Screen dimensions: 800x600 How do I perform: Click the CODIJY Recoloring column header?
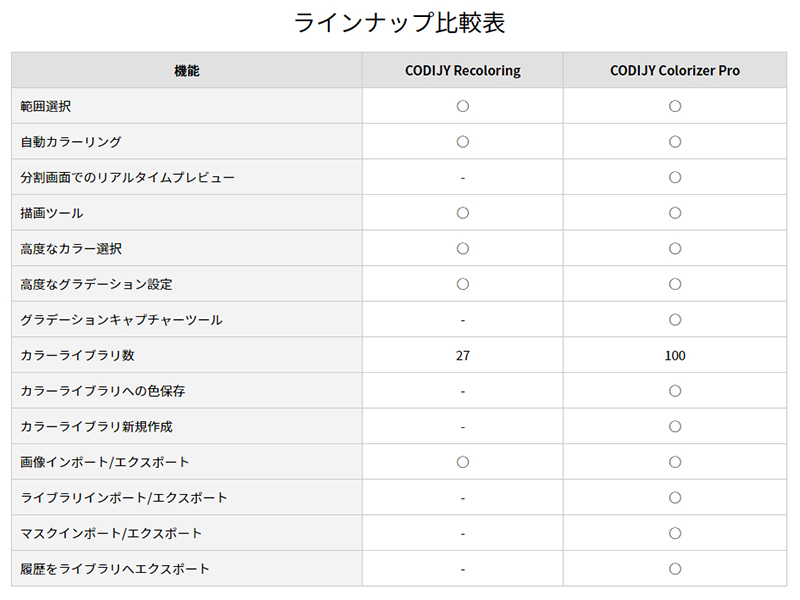tap(462, 71)
